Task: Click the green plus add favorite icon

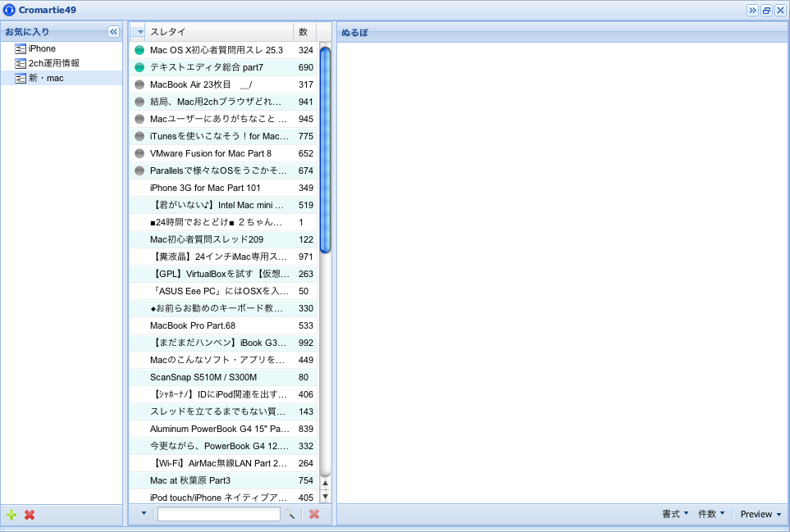Action: pos(11,515)
